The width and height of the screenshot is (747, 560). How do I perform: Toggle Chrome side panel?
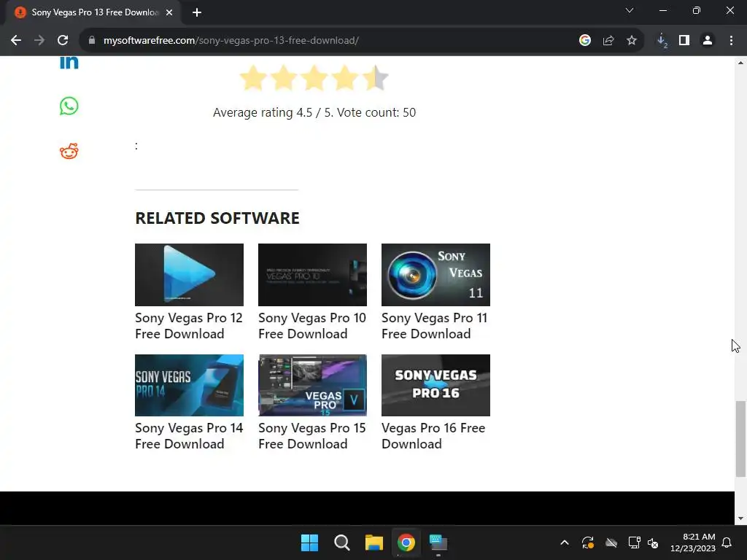click(x=684, y=41)
